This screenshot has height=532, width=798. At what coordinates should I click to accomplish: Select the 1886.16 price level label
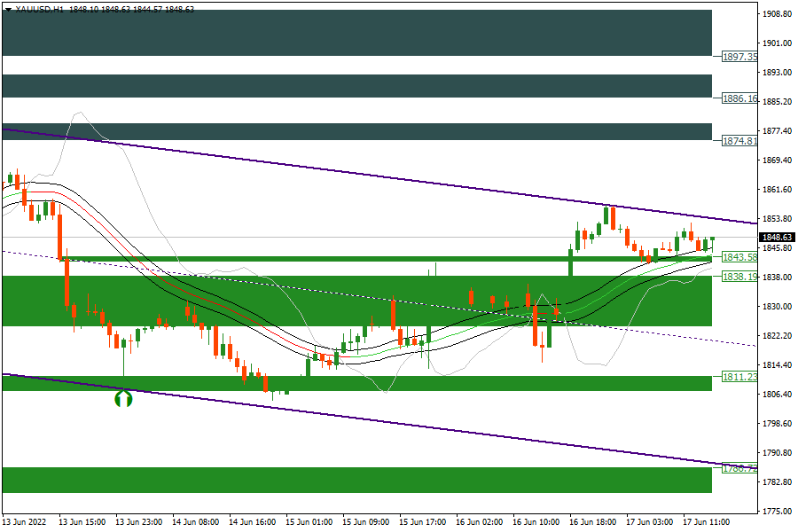tap(739, 98)
